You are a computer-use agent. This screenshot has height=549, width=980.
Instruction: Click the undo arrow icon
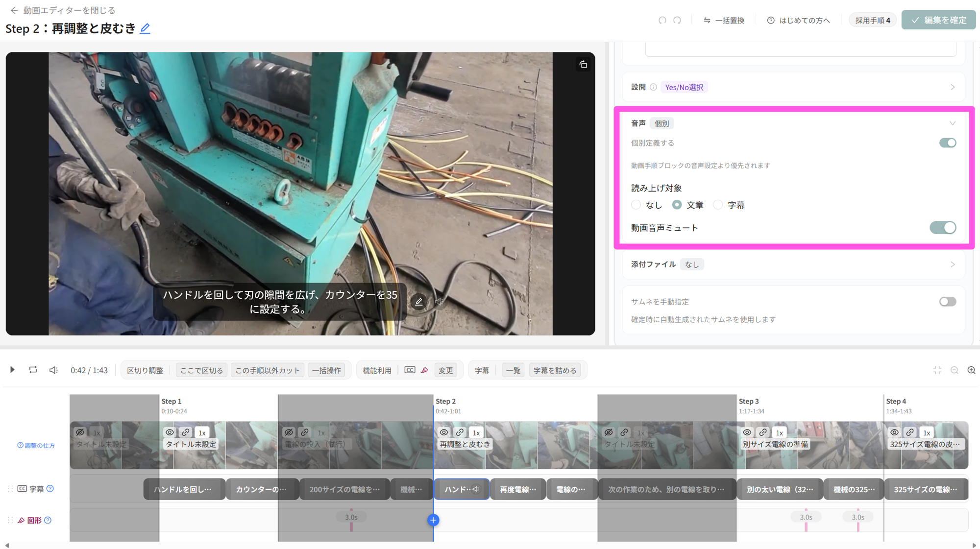pos(662,20)
